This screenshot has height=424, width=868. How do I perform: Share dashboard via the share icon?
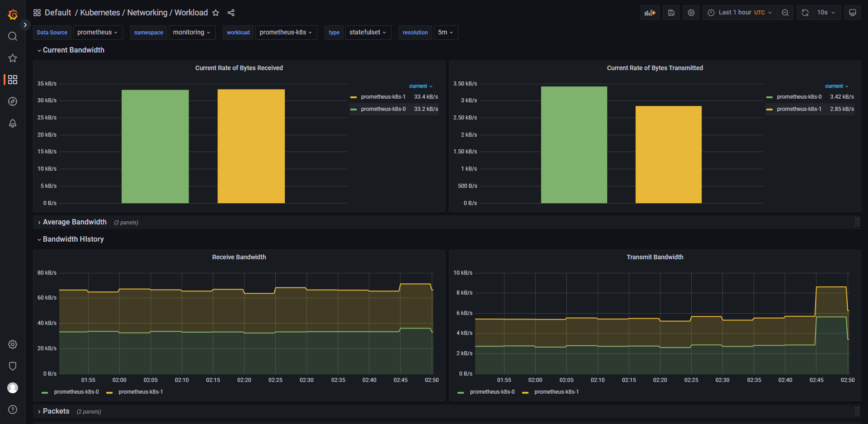(231, 13)
